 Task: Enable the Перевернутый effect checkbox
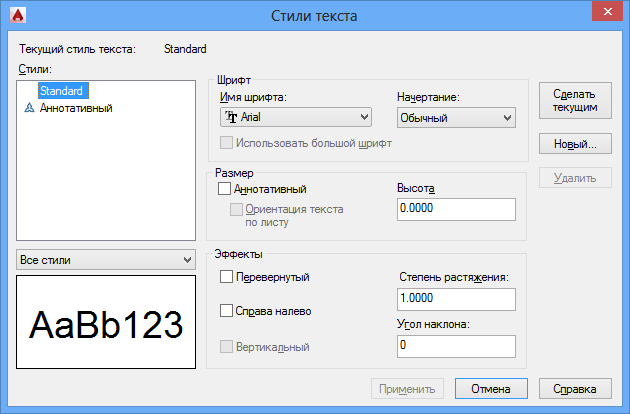(226, 277)
